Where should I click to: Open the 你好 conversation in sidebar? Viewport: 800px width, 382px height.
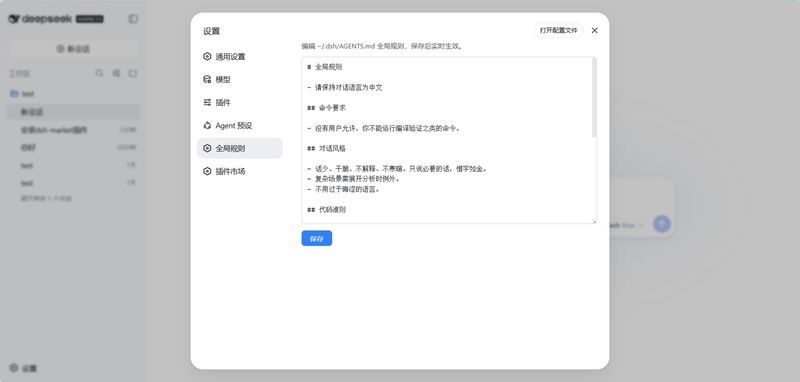coord(73,147)
